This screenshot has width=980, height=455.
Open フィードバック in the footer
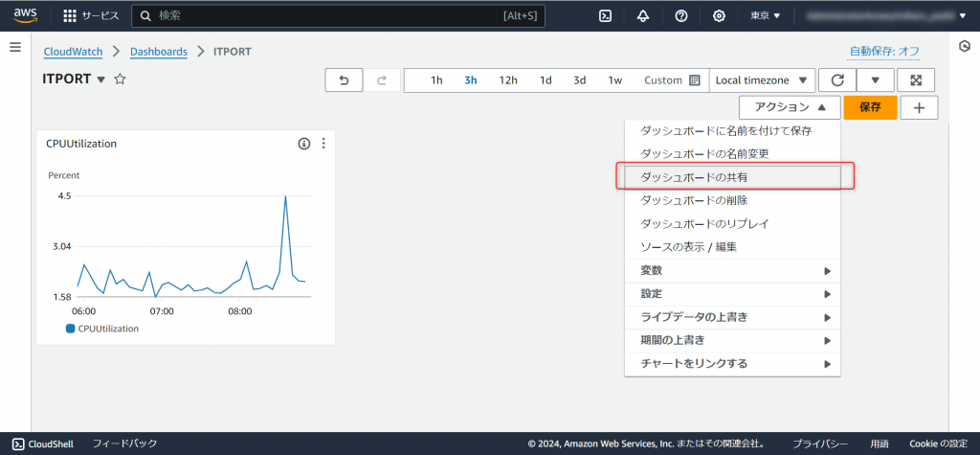[124, 444]
